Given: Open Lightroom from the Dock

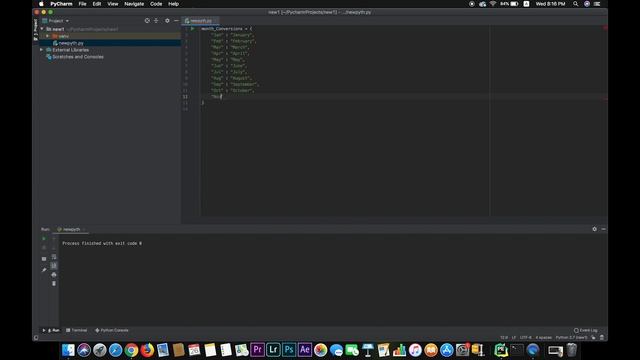Looking at the screenshot, I should pyautogui.click(x=273, y=350).
